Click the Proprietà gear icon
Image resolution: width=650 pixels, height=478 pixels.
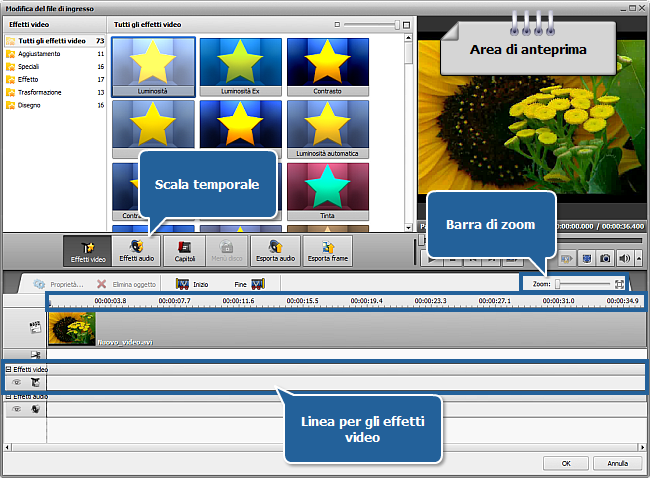pyautogui.click(x=39, y=284)
